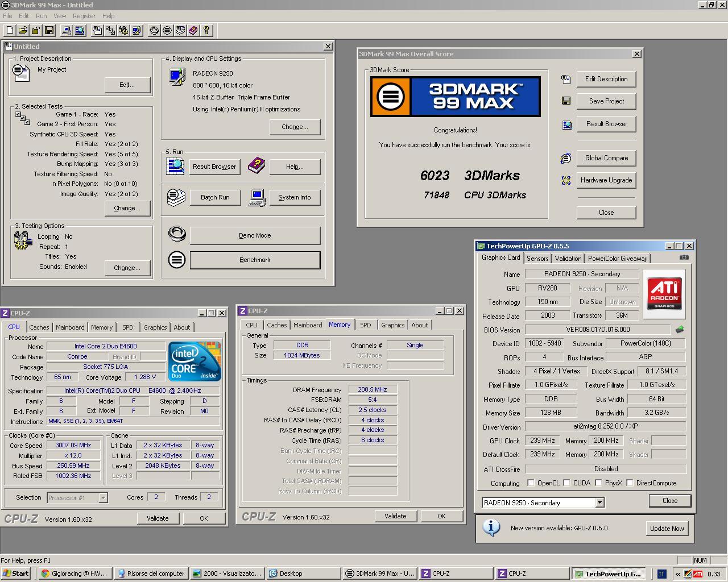Click Update Now in GPU-Z notice
Image resolution: width=728 pixels, height=582 pixels.
(667, 528)
